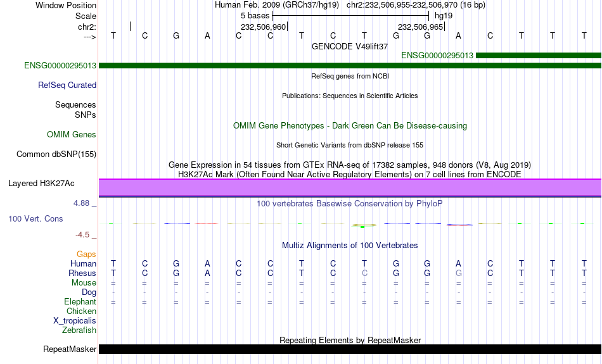The width and height of the screenshot is (602, 364).
Task: Select the Dog species label
Action: (x=89, y=292)
